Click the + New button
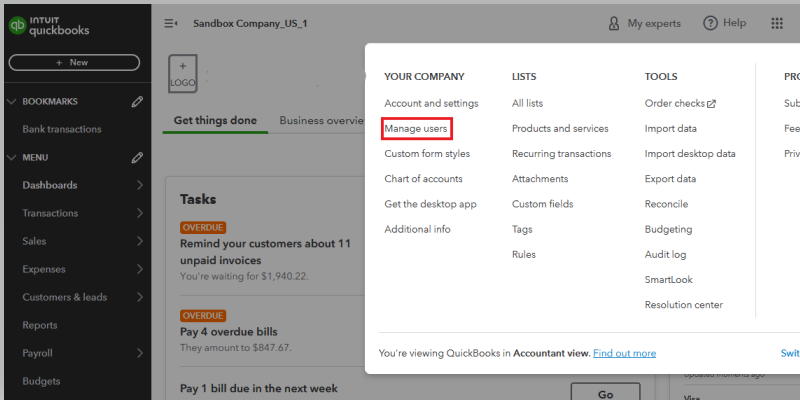 (74, 62)
